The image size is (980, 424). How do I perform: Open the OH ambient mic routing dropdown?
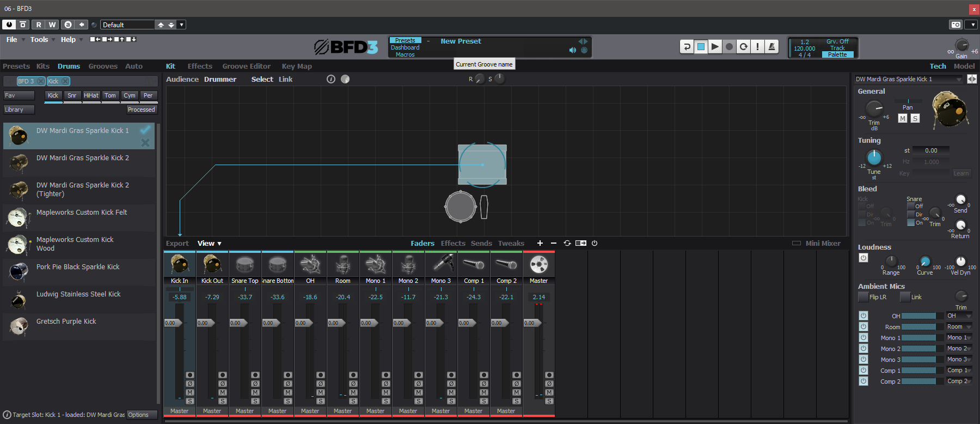point(959,316)
